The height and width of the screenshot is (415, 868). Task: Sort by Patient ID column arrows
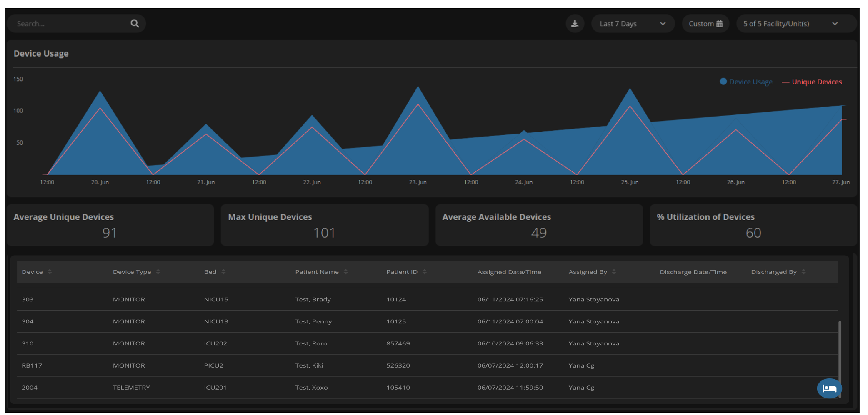tap(425, 272)
